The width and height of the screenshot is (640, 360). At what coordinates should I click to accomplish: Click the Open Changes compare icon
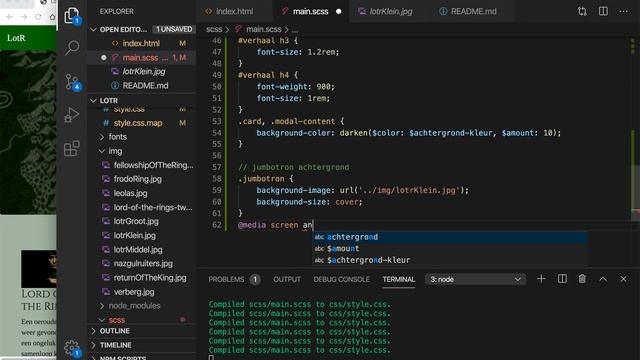(x=582, y=11)
